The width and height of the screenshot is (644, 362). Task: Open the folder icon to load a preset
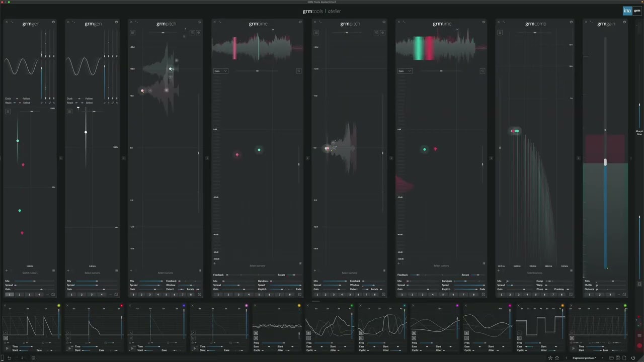611,358
